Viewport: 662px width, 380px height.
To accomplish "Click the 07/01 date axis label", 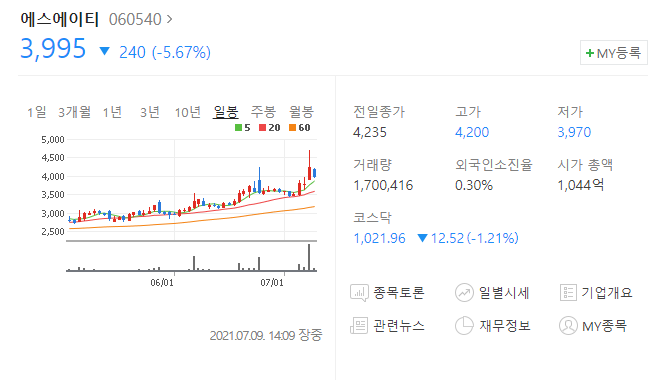I will click(x=272, y=282).
